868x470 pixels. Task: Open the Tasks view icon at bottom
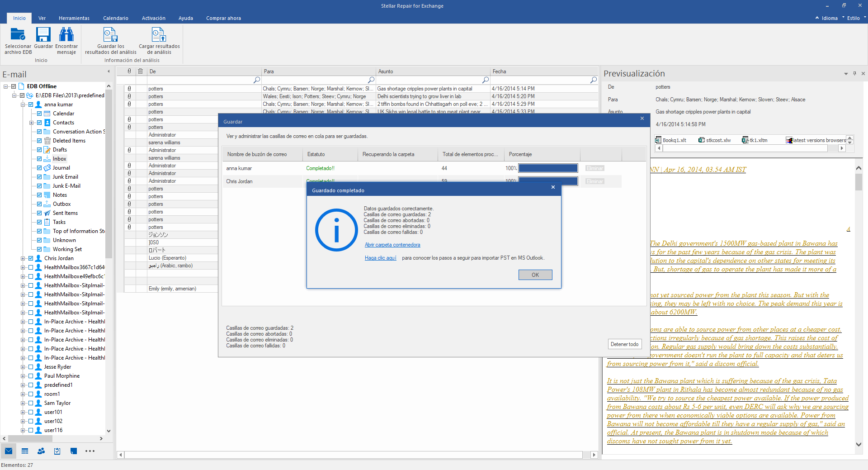[57, 451]
